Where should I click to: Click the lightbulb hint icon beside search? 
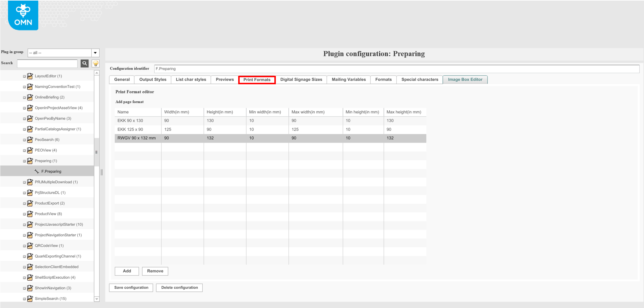click(95, 63)
